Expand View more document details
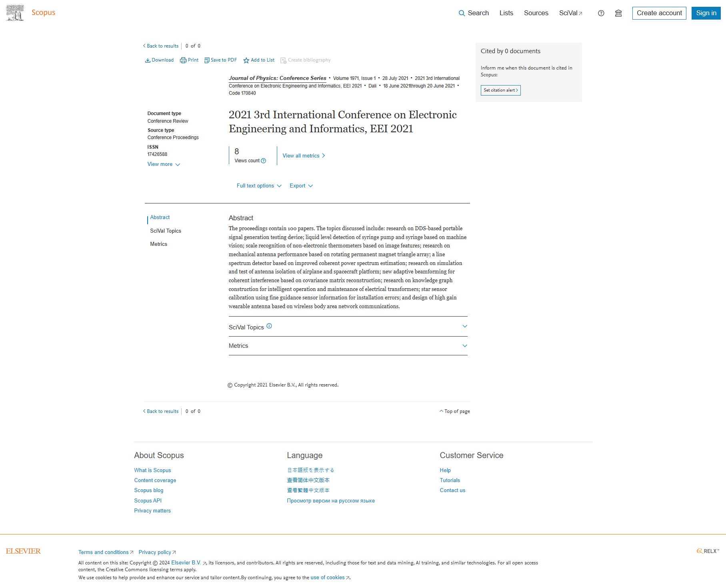The height and width of the screenshot is (588, 726). (164, 164)
